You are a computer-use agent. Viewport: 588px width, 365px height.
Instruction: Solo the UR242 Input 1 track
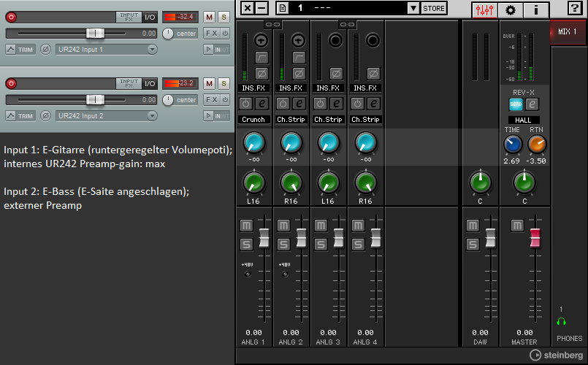click(224, 17)
